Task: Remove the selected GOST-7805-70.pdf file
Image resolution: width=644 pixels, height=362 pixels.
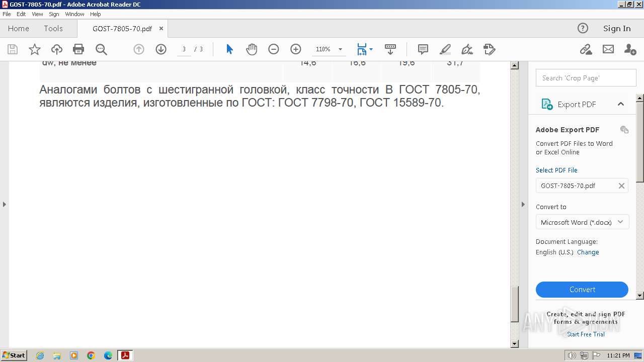Action: [621, 186]
